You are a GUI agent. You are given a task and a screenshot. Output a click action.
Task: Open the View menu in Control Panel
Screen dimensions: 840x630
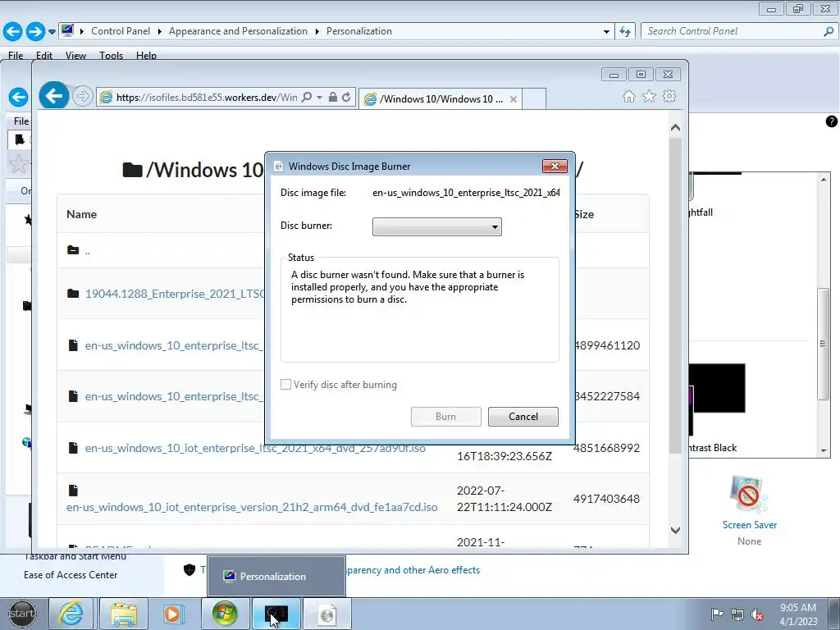coord(75,55)
